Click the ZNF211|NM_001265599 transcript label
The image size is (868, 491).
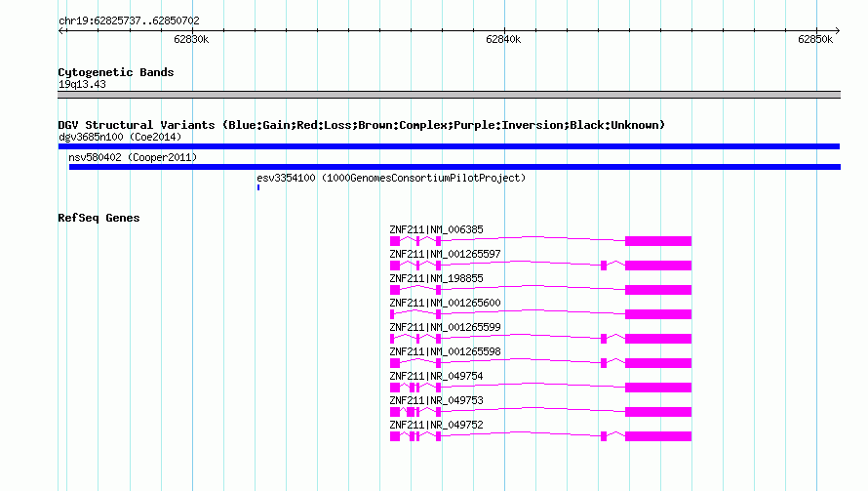[x=445, y=327]
